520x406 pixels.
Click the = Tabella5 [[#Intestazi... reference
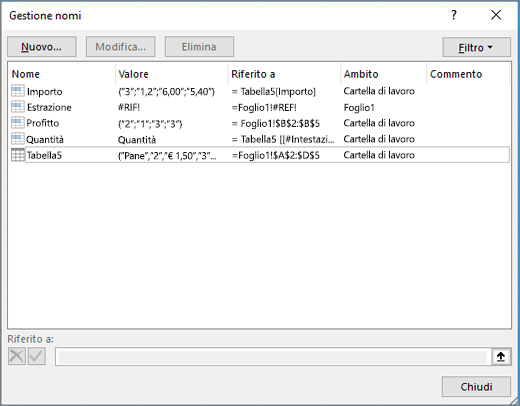pyautogui.click(x=283, y=139)
